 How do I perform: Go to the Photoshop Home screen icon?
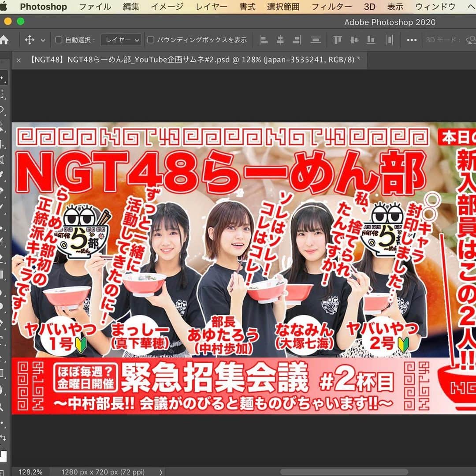coord(4,40)
